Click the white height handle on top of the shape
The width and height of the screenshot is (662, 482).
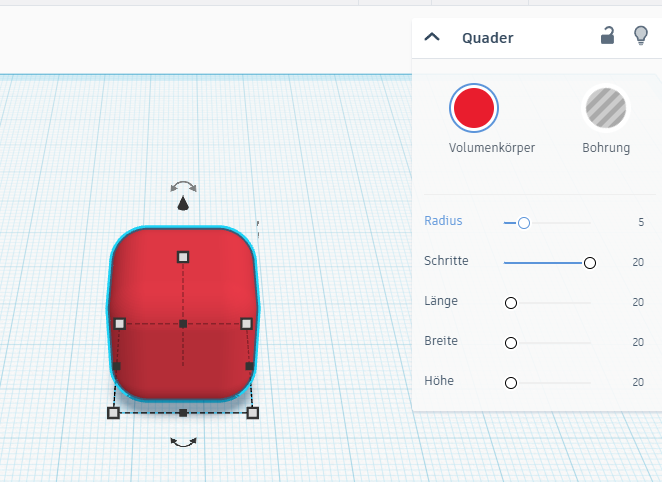coord(183,257)
